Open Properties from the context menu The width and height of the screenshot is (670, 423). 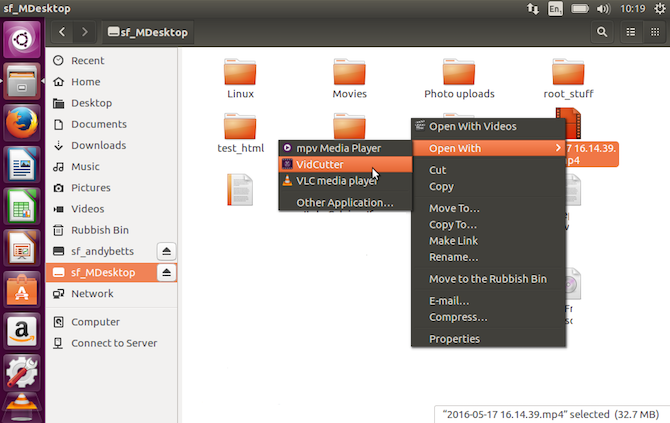(x=489, y=339)
